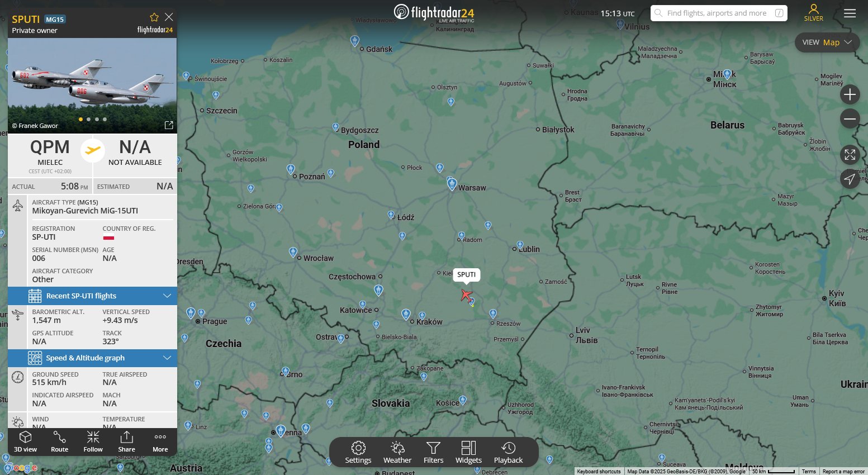The height and width of the screenshot is (475, 868).
Task: Collapse Speed & Altitude graph section
Action: click(x=92, y=358)
